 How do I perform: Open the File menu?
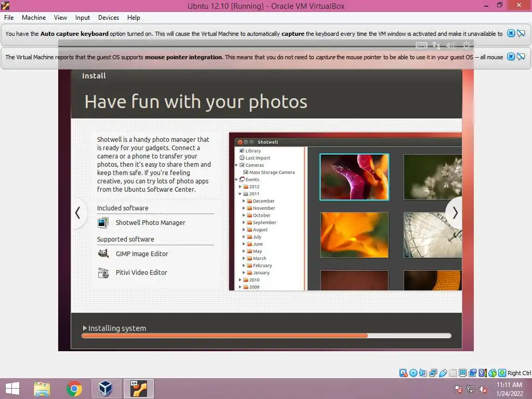(x=9, y=18)
